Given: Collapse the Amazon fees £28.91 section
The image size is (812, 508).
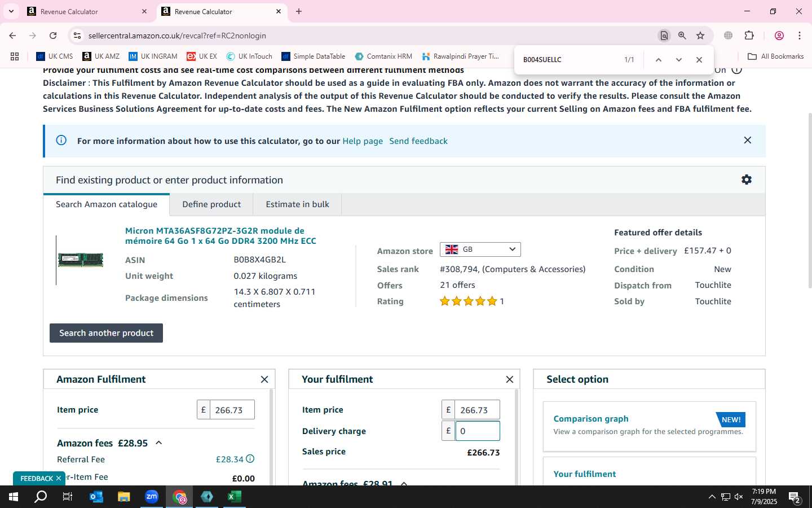Looking at the screenshot, I should 404,484.
